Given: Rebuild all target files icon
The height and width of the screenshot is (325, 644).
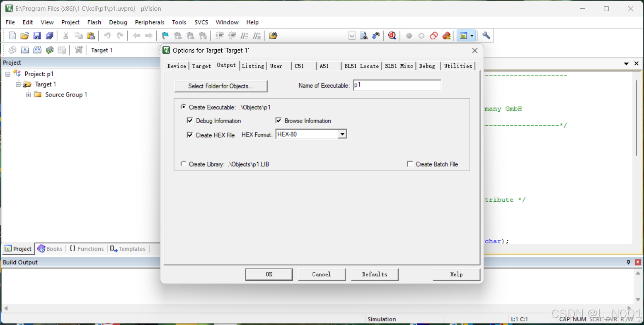Looking at the screenshot, I should [x=37, y=50].
